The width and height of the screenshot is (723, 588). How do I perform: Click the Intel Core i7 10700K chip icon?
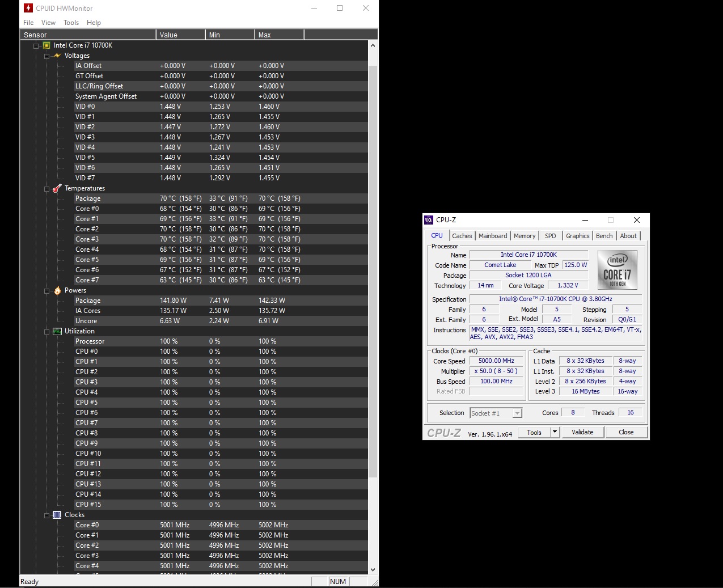coord(46,45)
